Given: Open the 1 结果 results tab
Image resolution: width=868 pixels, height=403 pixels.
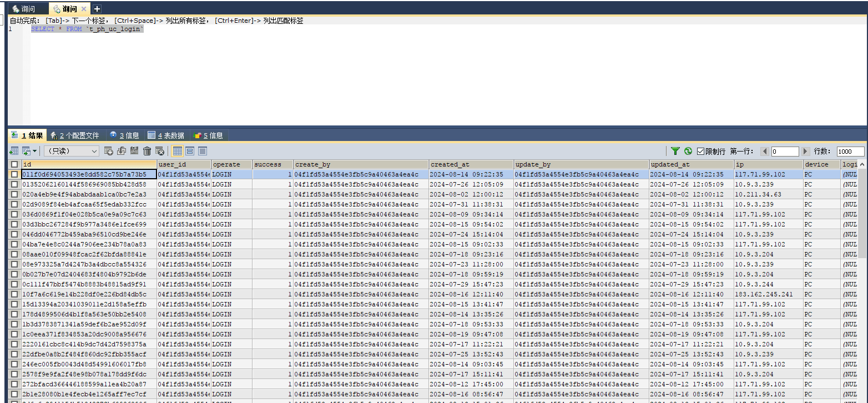Looking at the screenshot, I should [x=27, y=135].
